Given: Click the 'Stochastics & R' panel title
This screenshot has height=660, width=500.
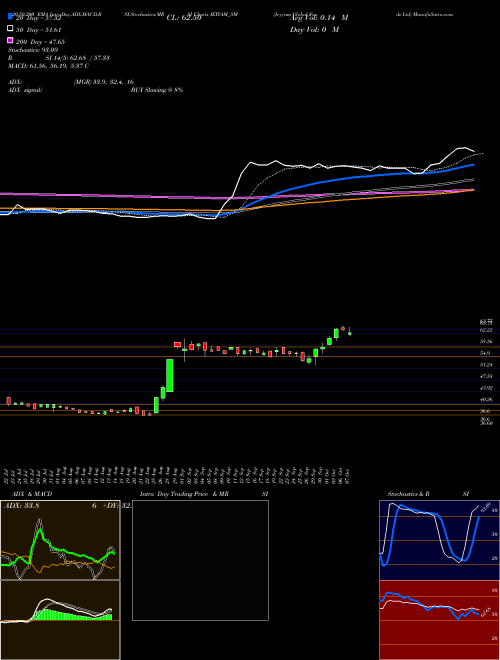Looking at the screenshot, I should [x=409, y=494].
